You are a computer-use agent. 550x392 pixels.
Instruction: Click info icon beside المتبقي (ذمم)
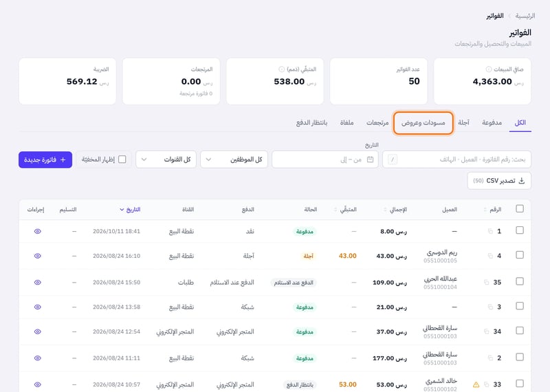coord(281,69)
